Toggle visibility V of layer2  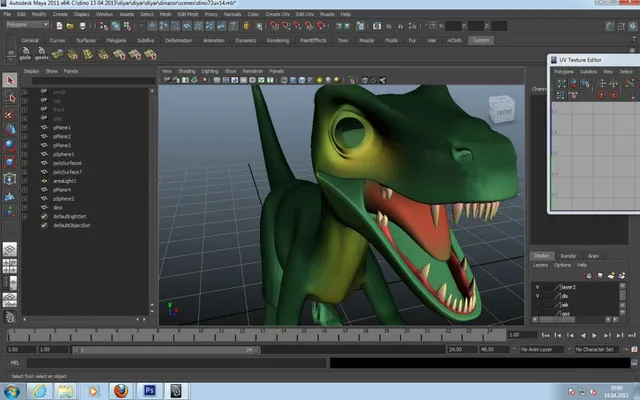pos(537,287)
